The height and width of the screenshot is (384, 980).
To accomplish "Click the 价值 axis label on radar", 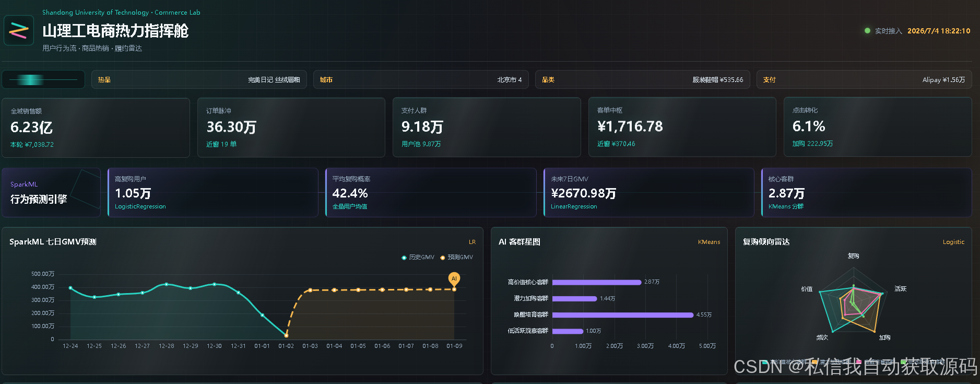I will coord(807,289).
